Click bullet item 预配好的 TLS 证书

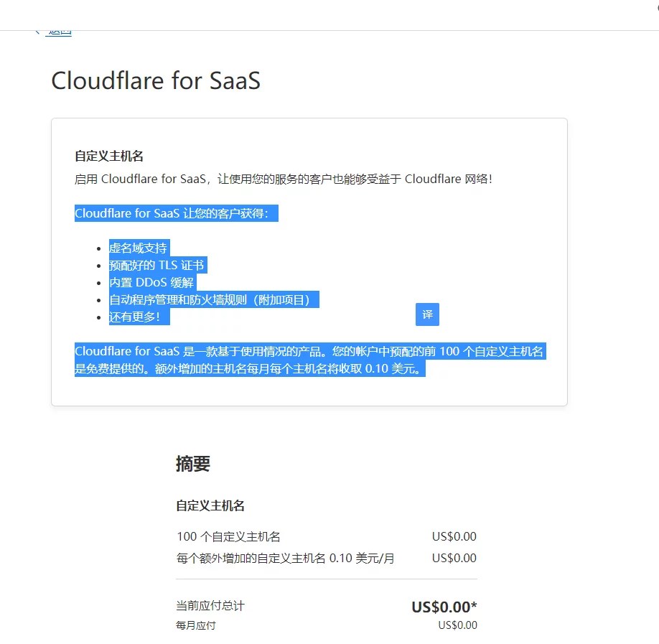tap(156, 265)
